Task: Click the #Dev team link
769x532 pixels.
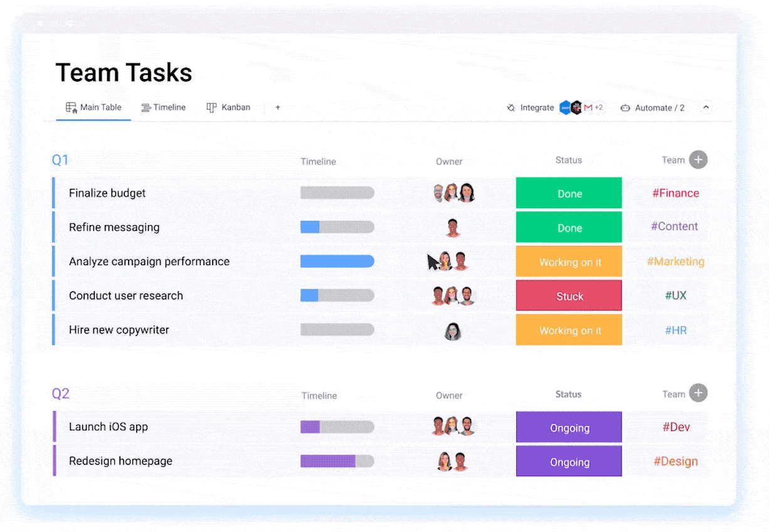Action: pos(676,427)
